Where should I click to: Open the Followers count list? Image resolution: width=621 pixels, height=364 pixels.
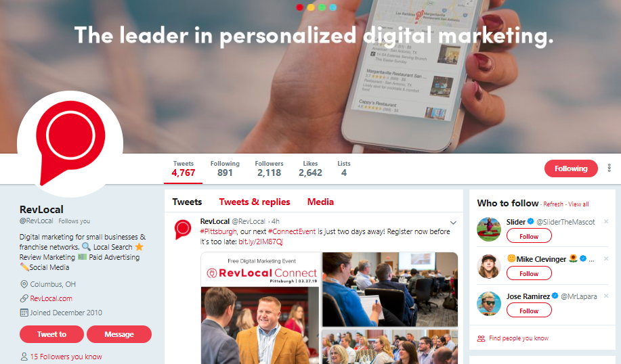tap(269, 169)
